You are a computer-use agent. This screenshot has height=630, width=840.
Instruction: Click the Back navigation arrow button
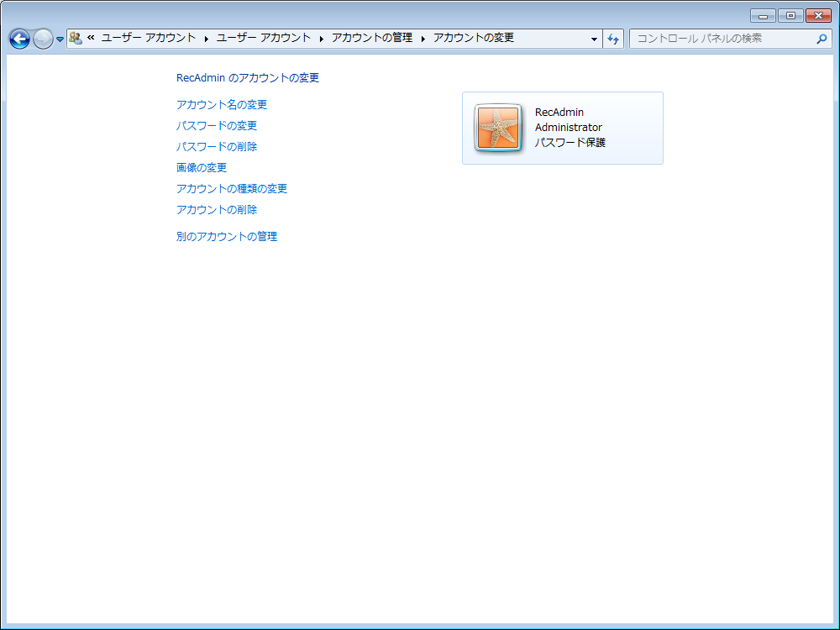click(x=19, y=39)
